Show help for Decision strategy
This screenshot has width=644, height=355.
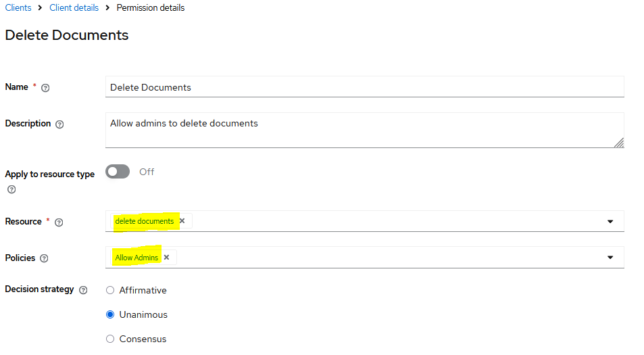coord(83,290)
